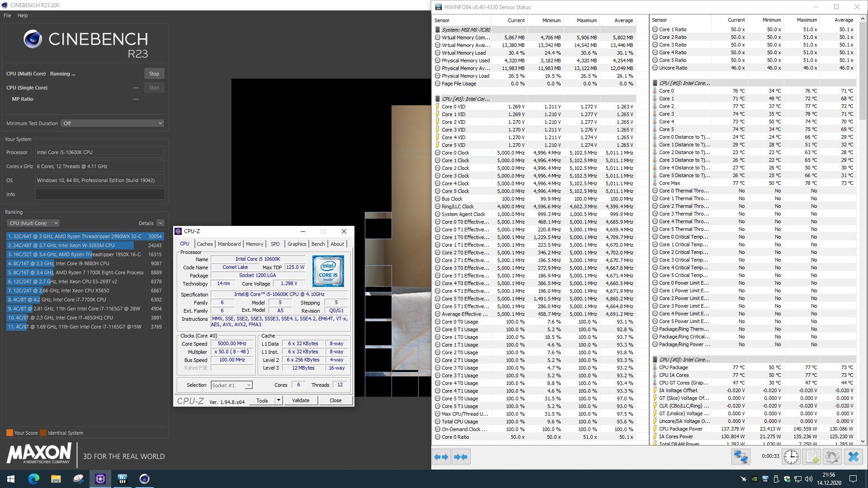The image size is (868, 488).
Task: Switch to HWiNFO taskbar icon
Action: [x=123, y=479]
